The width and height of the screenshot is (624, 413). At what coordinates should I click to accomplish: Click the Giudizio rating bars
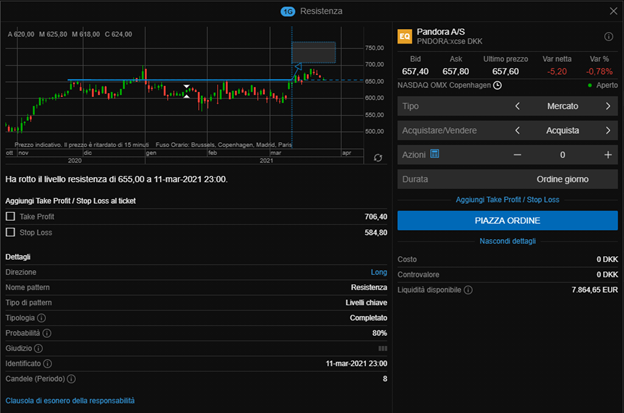point(383,349)
